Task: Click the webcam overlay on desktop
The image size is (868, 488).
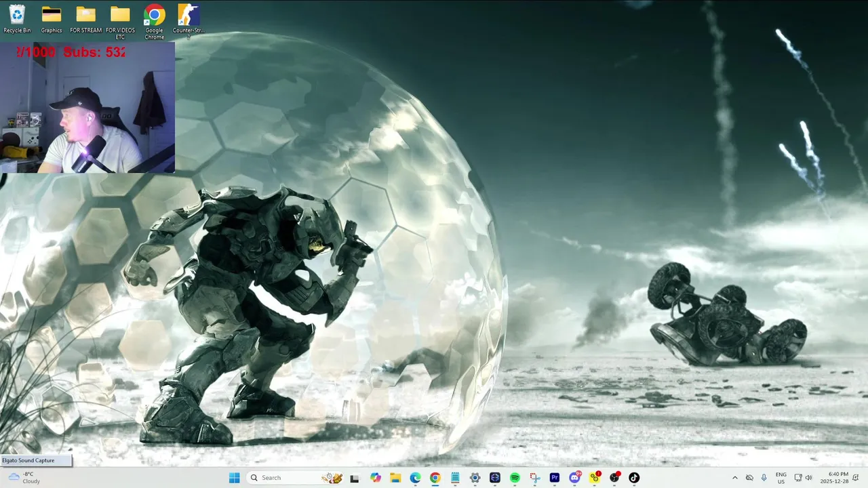Action: (x=87, y=108)
